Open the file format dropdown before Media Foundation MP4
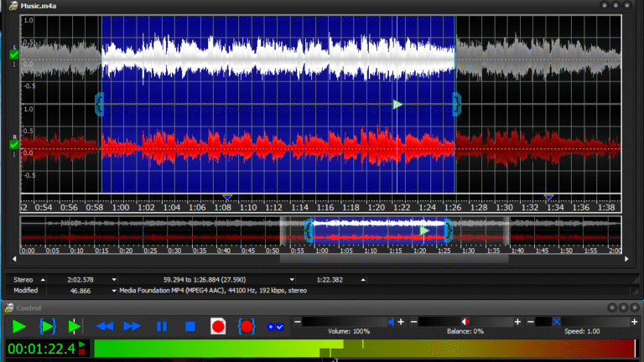 click(x=113, y=291)
